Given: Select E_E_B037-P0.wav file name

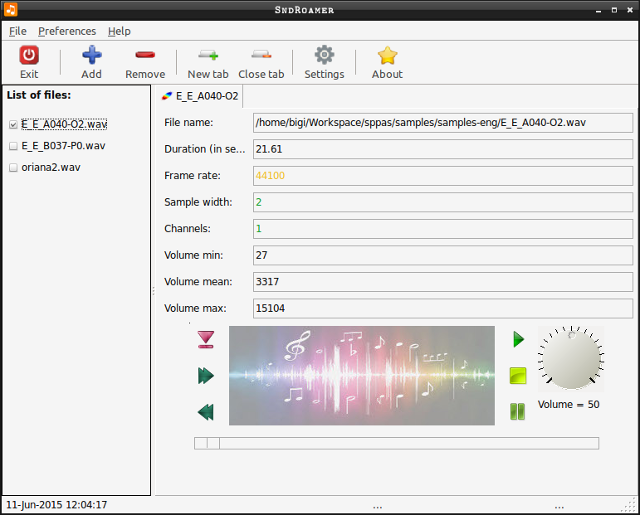Looking at the screenshot, I should pyautogui.click(x=63, y=146).
